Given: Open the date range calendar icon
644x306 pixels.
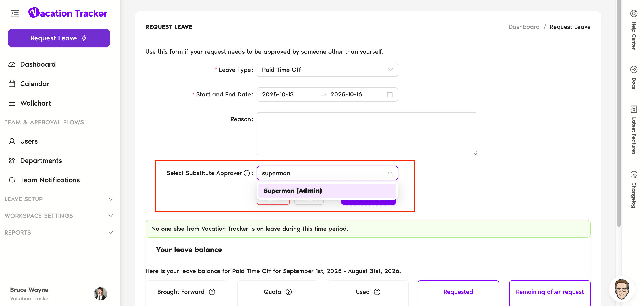Looking at the screenshot, I should 389,94.
